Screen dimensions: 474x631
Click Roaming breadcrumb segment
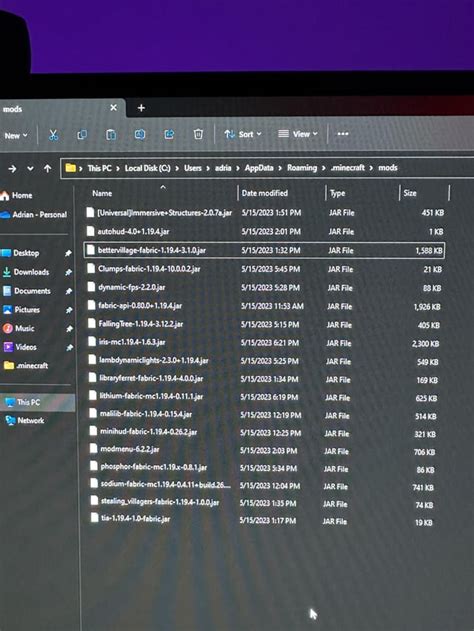(302, 168)
